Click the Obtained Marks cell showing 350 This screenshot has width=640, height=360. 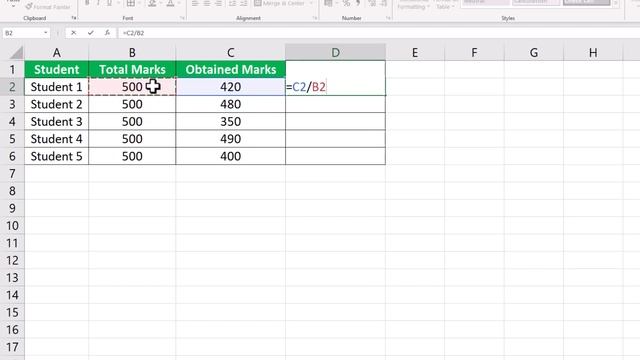pyautogui.click(x=231, y=121)
